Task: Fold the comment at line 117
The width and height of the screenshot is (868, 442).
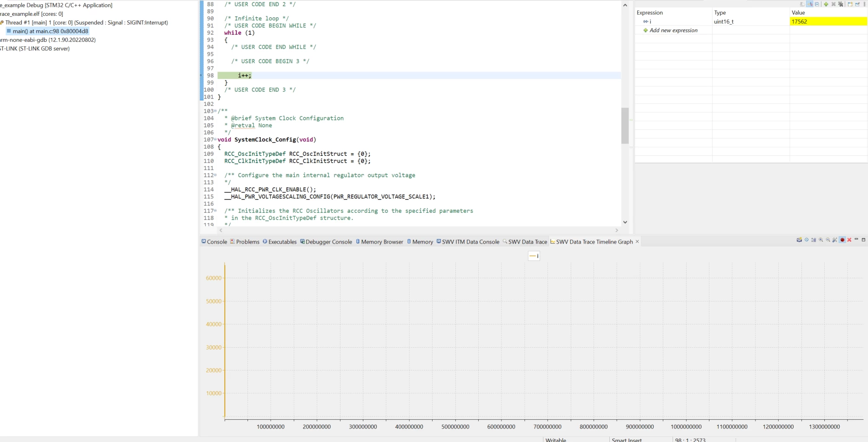Action: (215, 211)
